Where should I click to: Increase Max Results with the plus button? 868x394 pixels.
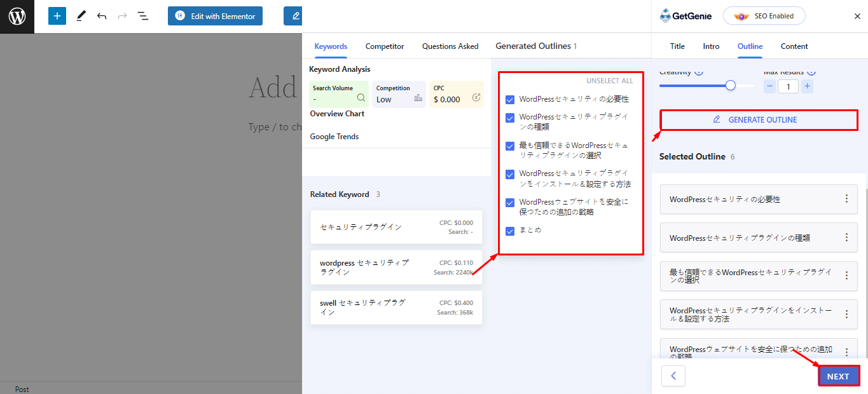pyautogui.click(x=807, y=86)
